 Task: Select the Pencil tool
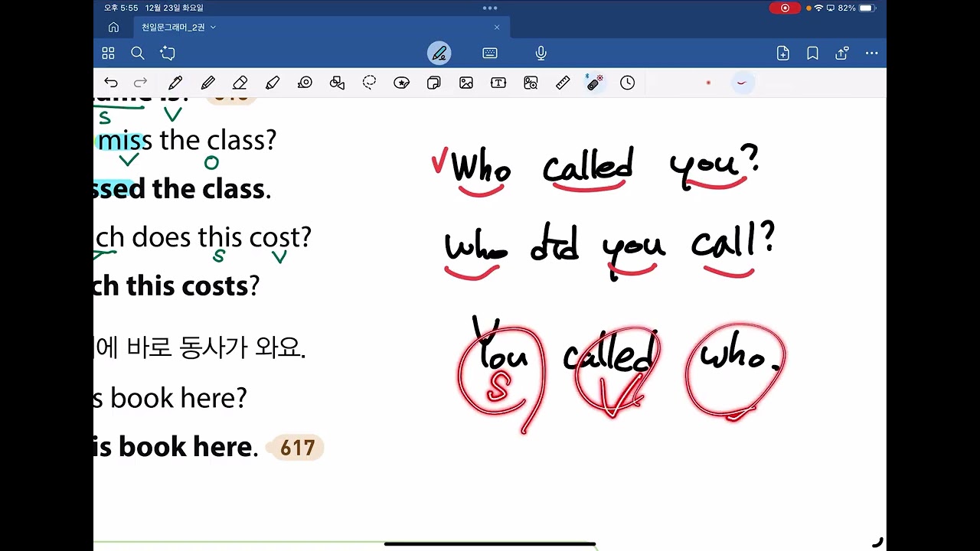207,83
